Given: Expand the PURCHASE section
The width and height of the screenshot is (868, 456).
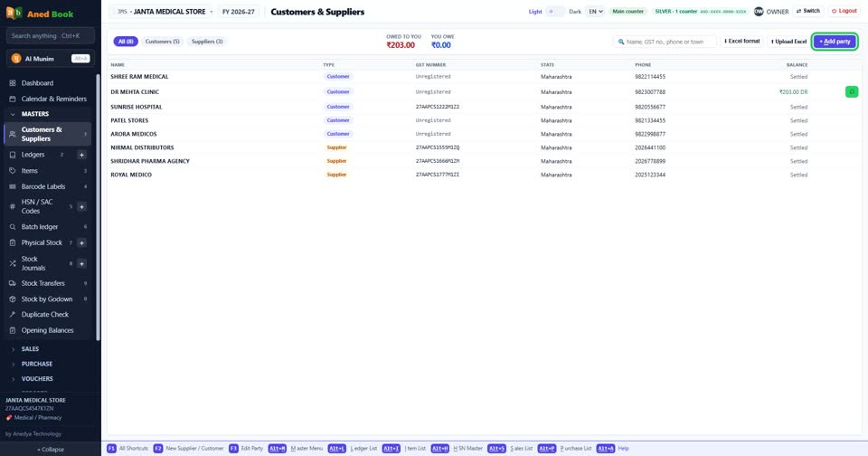Looking at the screenshot, I should click(x=36, y=364).
